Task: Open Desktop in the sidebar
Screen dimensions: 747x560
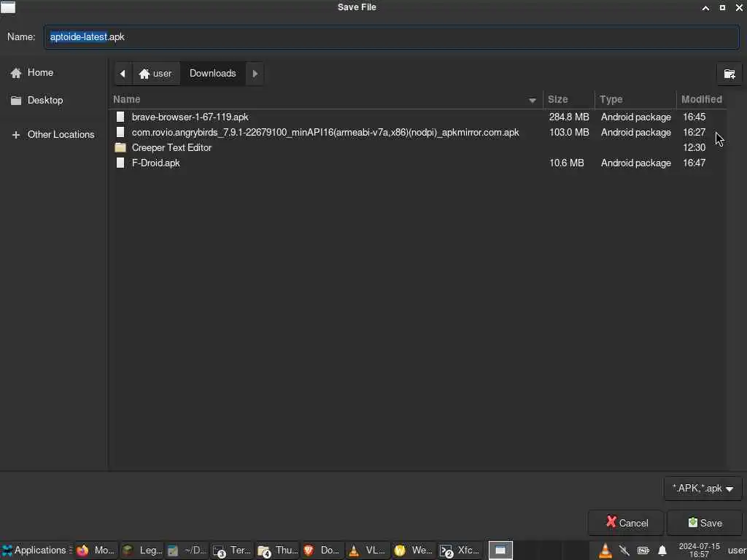Action: click(37, 101)
